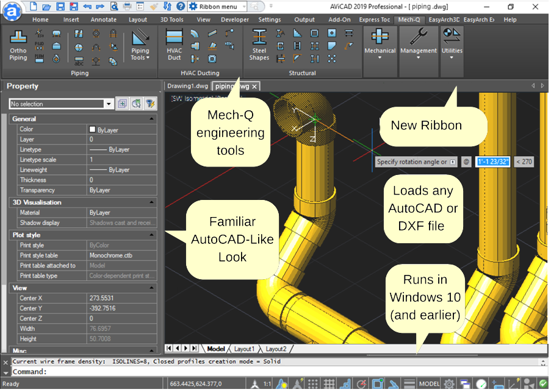Expand the Piping Tools dropdown

click(x=140, y=46)
